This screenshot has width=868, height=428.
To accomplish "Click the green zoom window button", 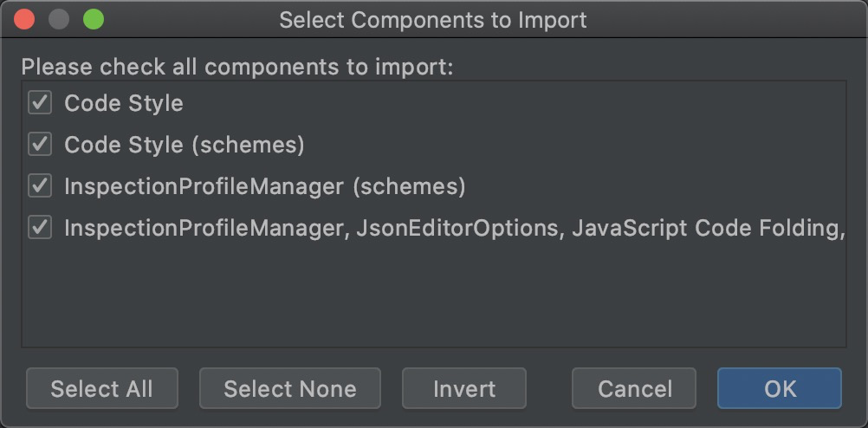I will [93, 19].
